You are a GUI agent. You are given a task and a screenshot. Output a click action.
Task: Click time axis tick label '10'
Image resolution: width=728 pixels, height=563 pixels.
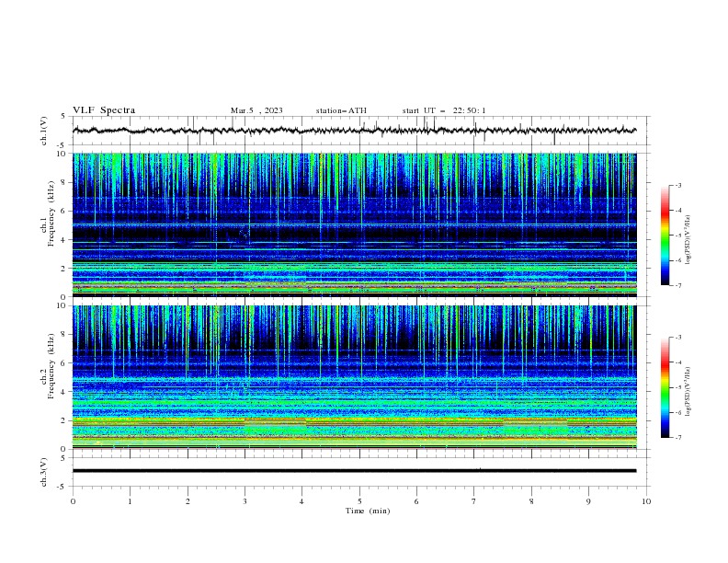(x=646, y=501)
